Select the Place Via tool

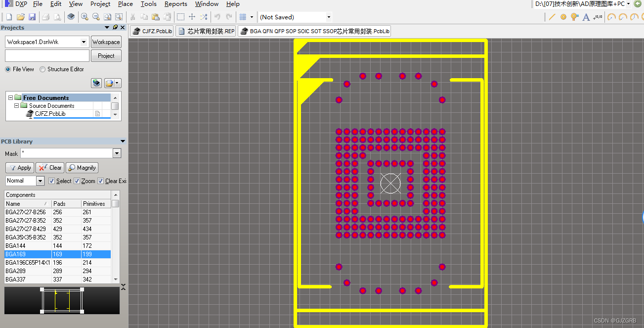pyautogui.click(x=574, y=17)
